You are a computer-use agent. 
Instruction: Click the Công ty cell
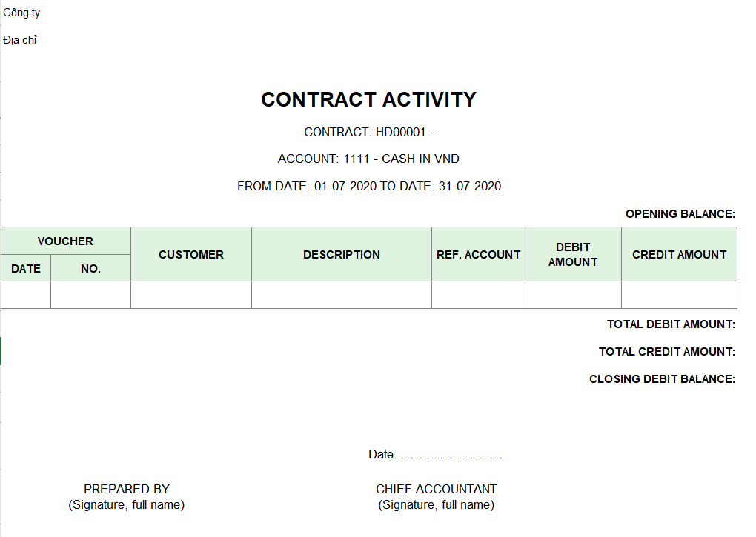21,13
